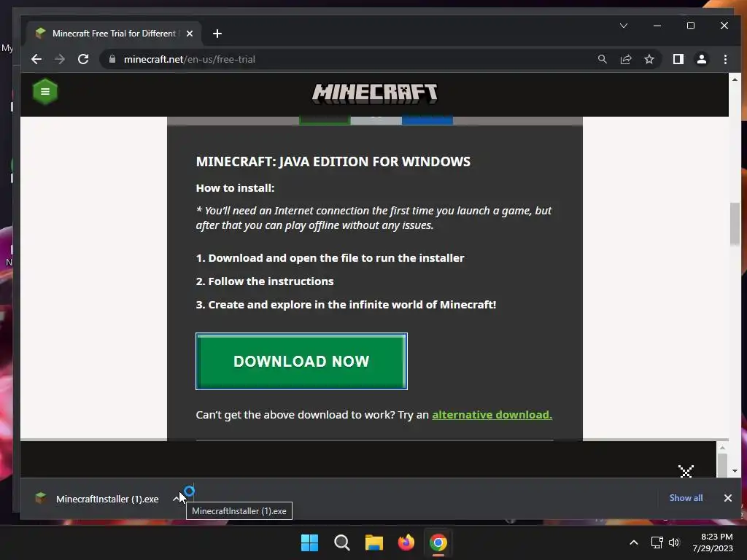Open the Chrome profile menu
Image resolution: width=747 pixels, height=560 pixels.
coord(701,59)
